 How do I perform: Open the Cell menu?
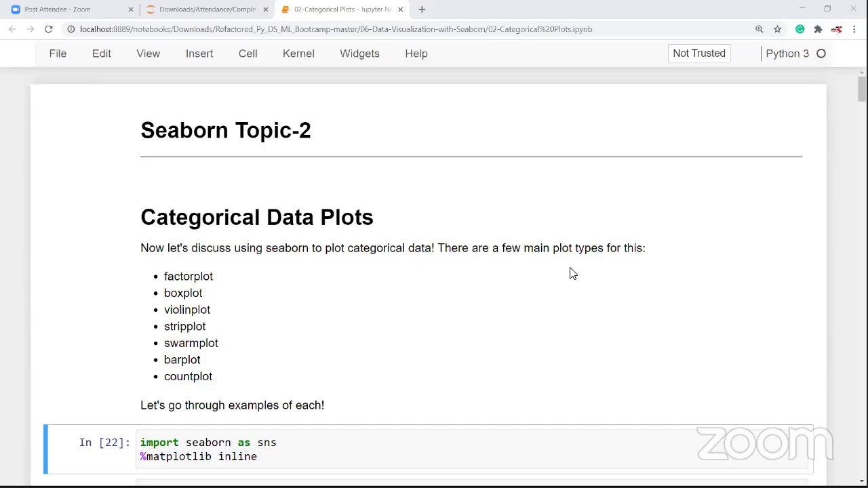[248, 54]
